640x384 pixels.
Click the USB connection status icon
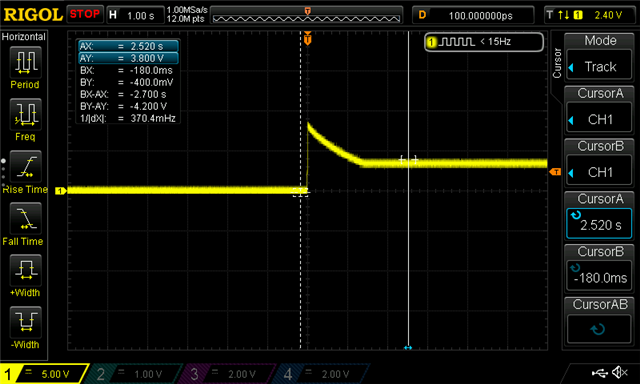[x=600, y=372]
